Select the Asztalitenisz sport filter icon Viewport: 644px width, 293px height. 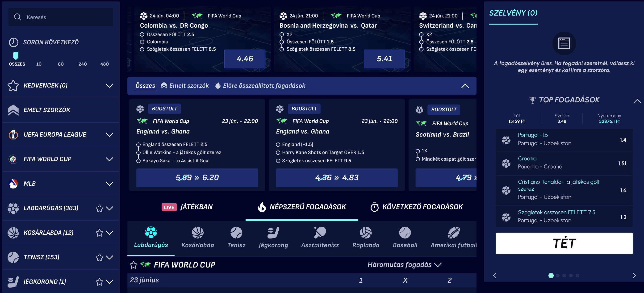(320, 233)
